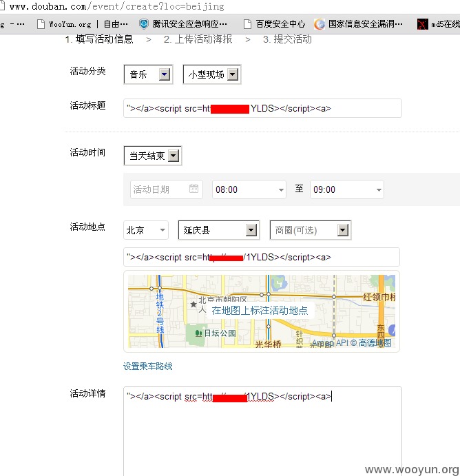
Task: Open the 09:00 end time dropdown
Action: coord(347,189)
